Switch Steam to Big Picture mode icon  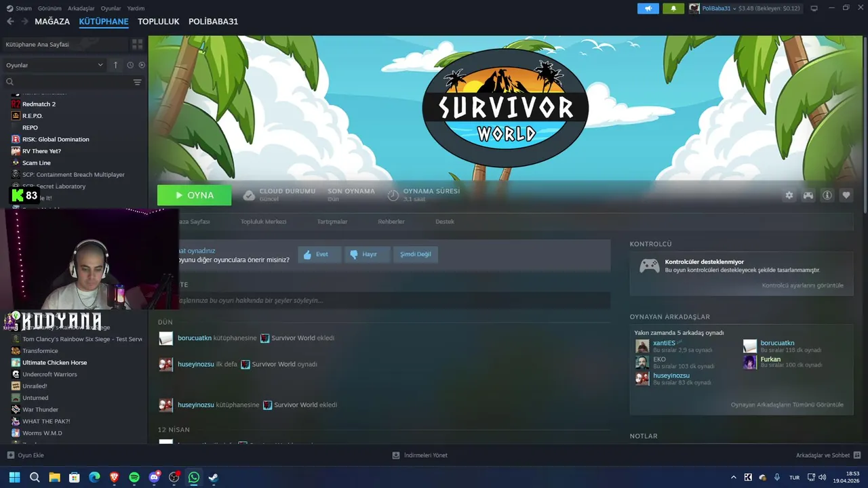[x=814, y=8]
